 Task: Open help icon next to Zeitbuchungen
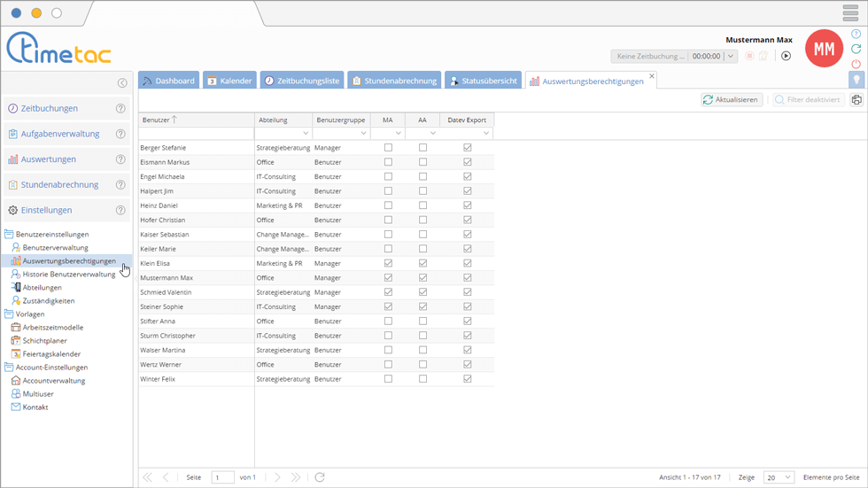pyautogui.click(x=120, y=109)
